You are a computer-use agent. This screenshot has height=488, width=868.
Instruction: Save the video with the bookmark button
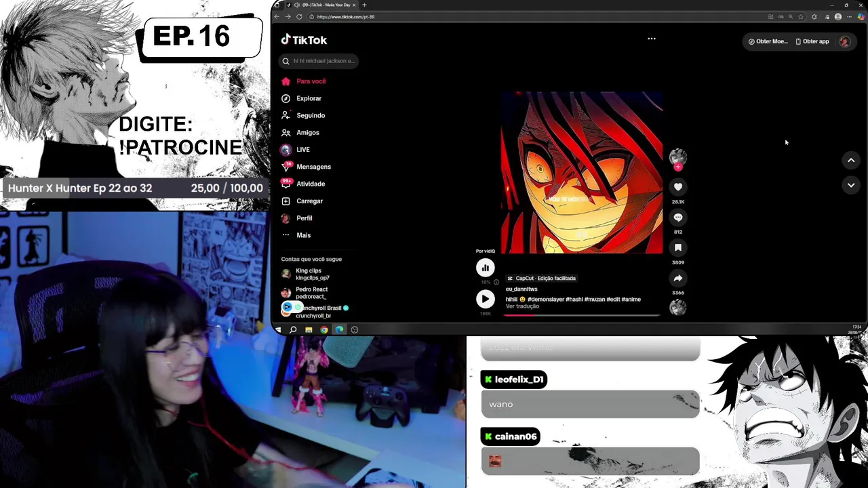677,248
